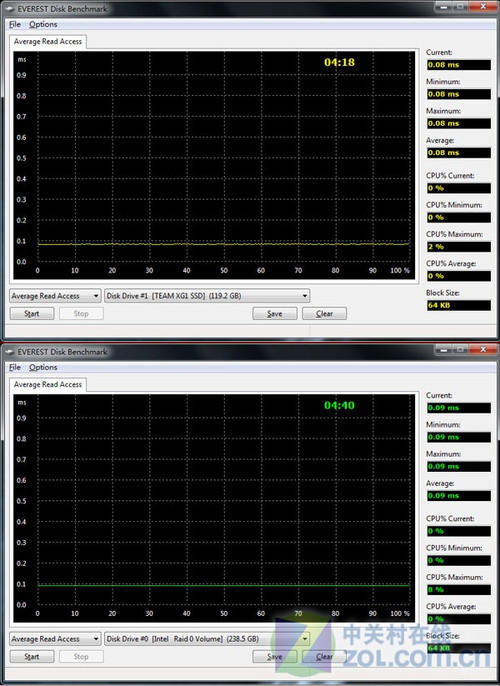This screenshot has width=500, height=686.
Task: Close the top EVEREST Disk Benchmark window
Action: tap(483, 7)
